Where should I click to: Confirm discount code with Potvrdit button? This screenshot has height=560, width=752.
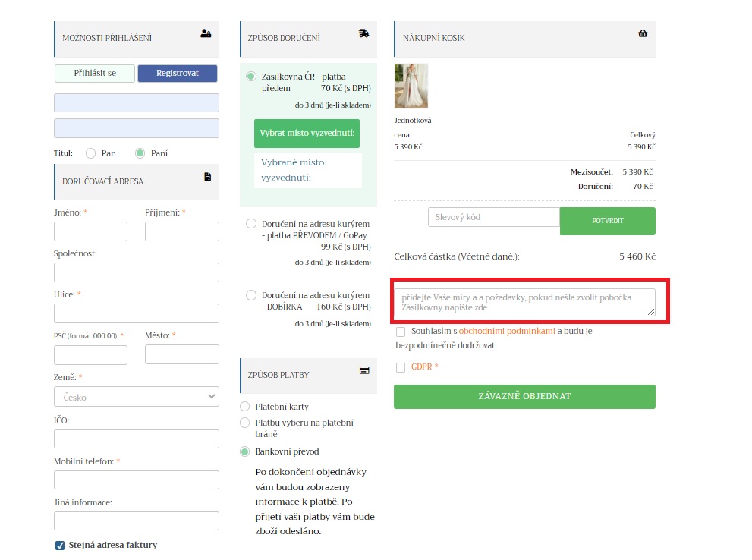point(607,221)
